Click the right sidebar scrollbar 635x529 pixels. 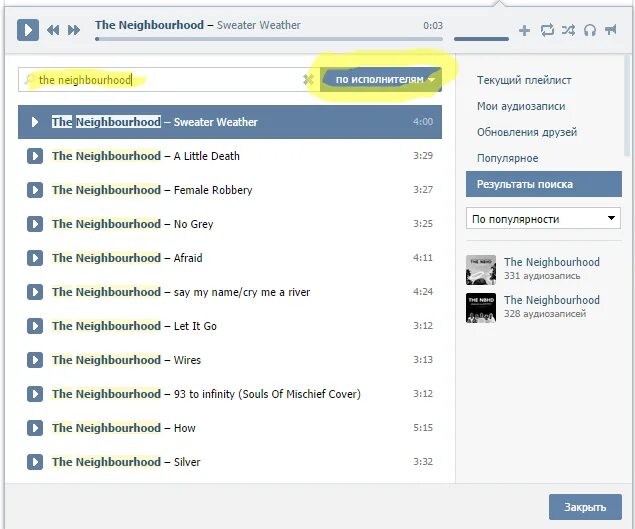pyautogui.click(x=628, y=105)
